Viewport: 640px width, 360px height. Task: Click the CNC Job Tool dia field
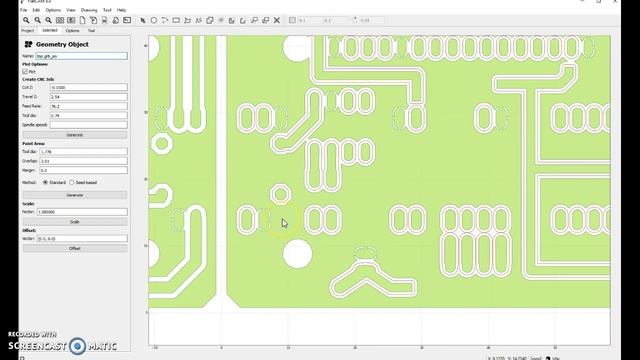[89, 116]
